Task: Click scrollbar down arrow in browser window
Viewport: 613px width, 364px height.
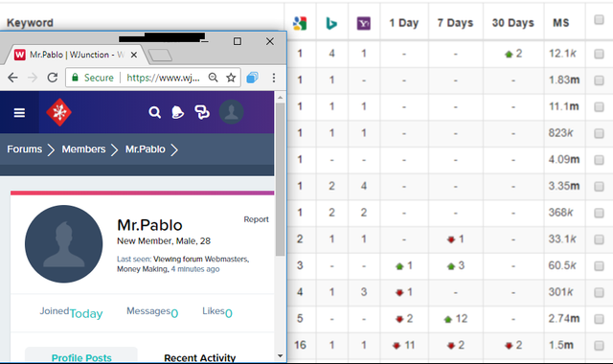Action: tap(280, 355)
